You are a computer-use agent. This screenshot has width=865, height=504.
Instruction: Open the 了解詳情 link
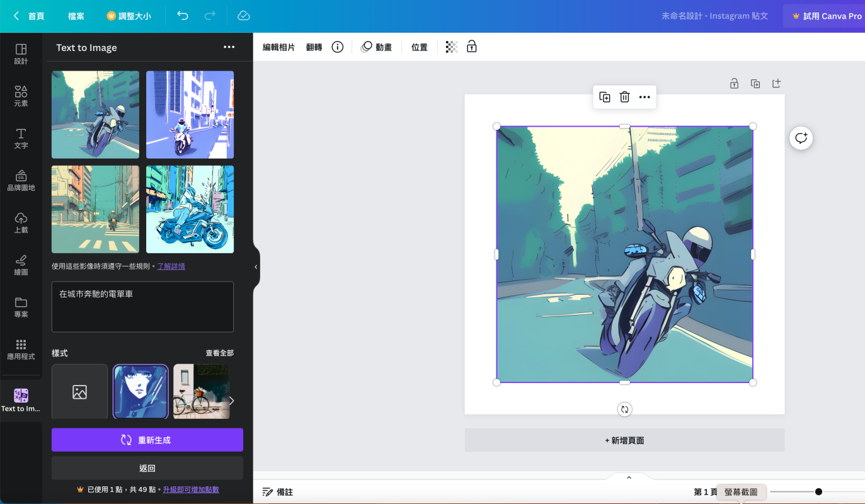pos(171,266)
